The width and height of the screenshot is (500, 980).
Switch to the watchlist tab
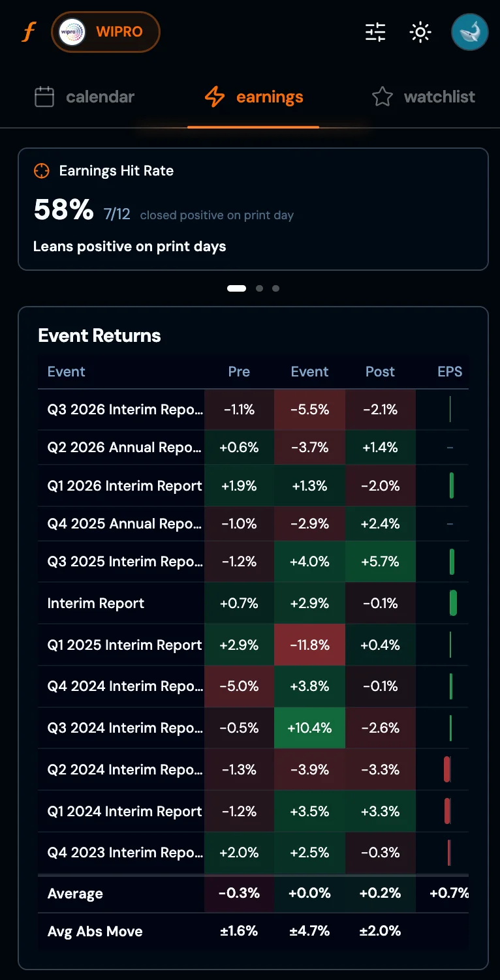click(439, 96)
